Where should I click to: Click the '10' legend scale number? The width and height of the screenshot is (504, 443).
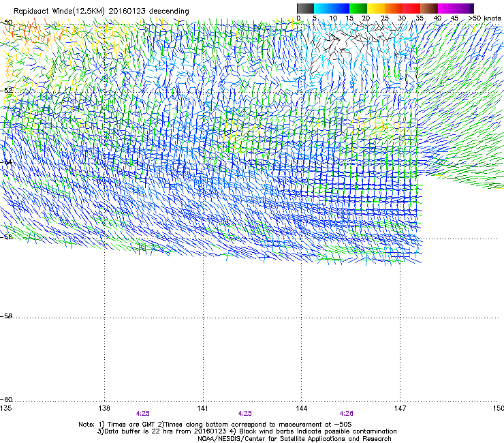pos(333,18)
